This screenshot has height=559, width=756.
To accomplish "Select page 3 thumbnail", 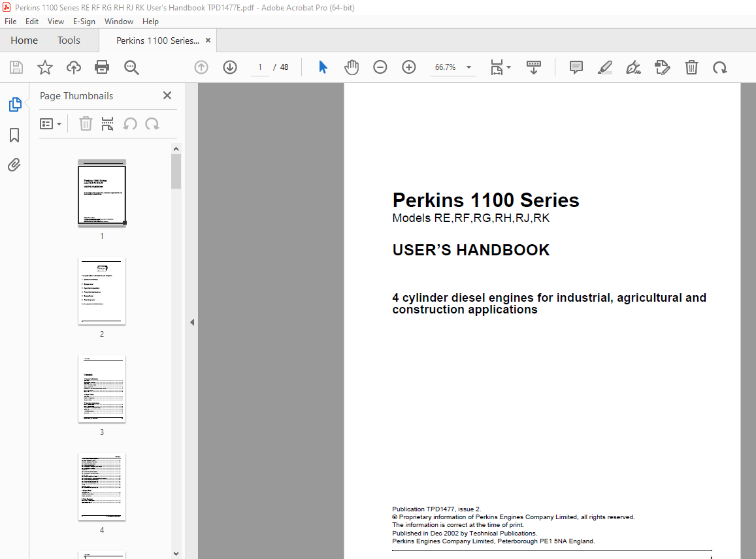I will [x=102, y=389].
